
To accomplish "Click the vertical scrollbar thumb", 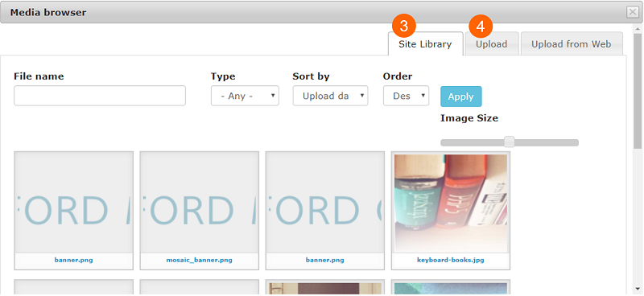I will coord(638,91).
